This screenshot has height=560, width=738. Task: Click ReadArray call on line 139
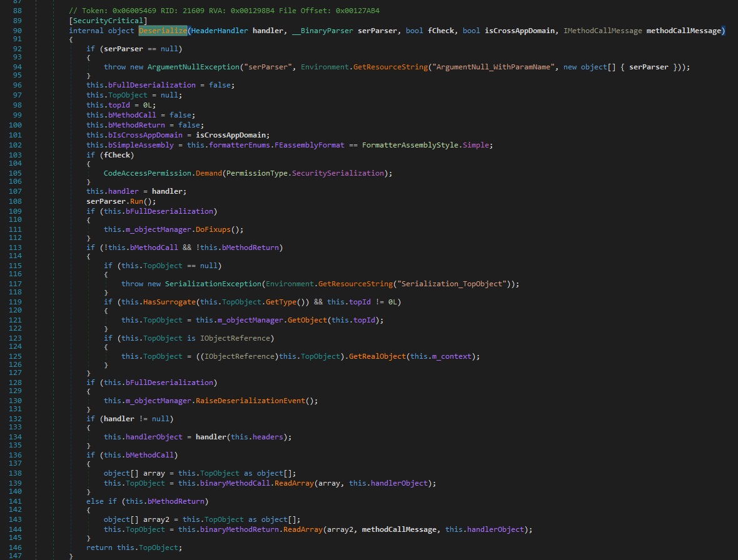coord(294,483)
